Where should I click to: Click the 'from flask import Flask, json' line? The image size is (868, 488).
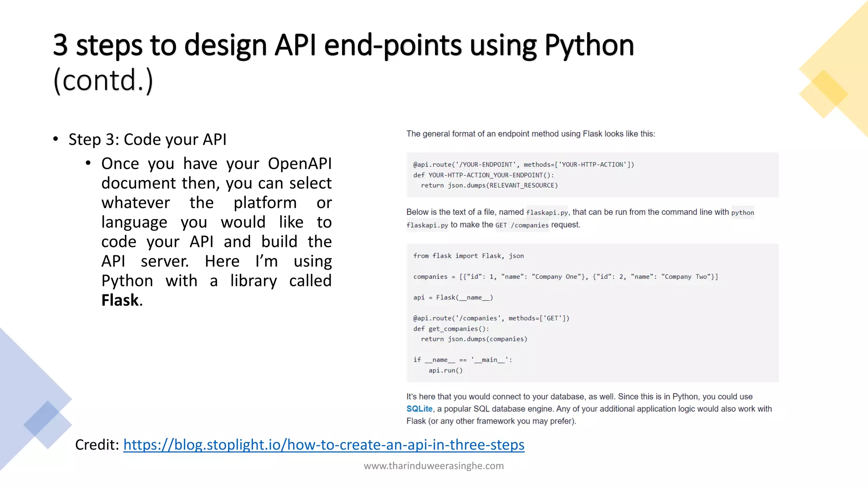coord(468,256)
